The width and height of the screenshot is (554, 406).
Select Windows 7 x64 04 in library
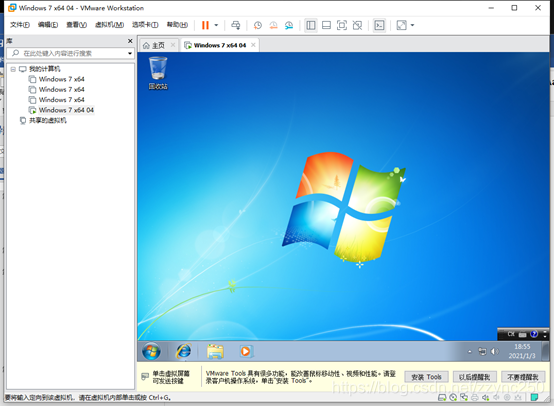pos(66,110)
